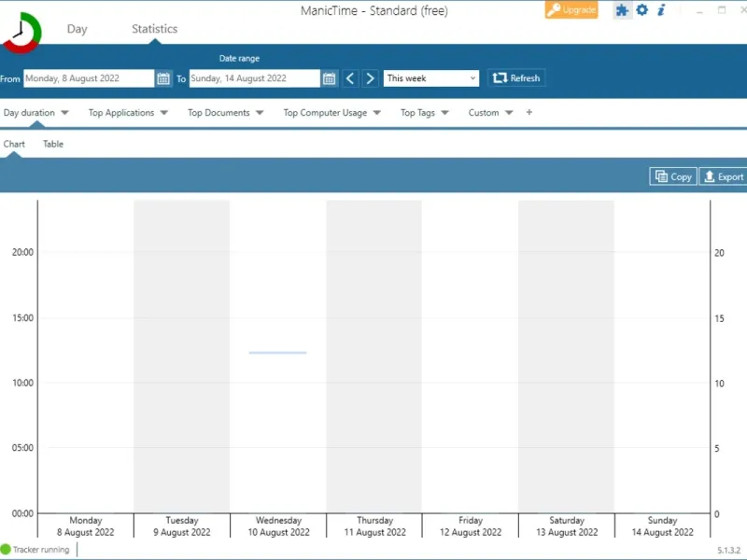Open the To date calendar picker
747x560 pixels.
tap(330, 78)
